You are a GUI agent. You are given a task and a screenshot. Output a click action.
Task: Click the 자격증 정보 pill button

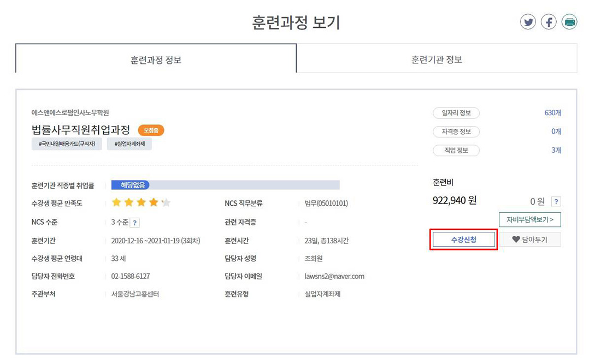(456, 132)
